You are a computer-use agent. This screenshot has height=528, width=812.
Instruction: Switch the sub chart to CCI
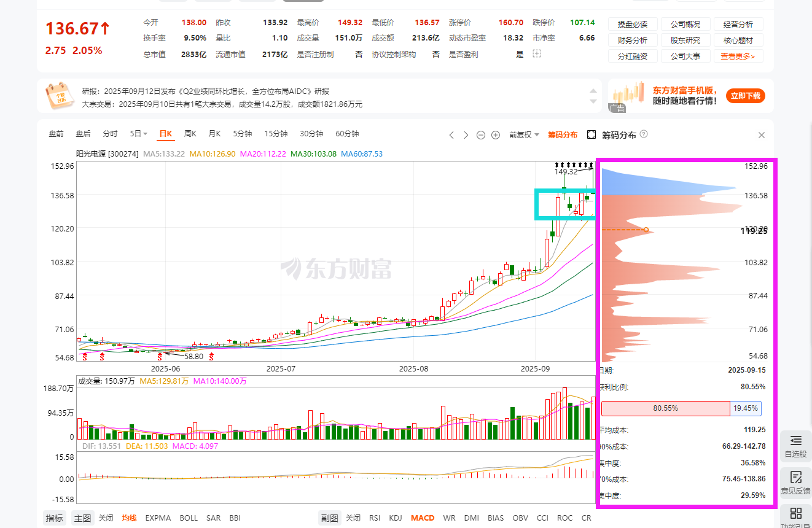click(x=543, y=518)
